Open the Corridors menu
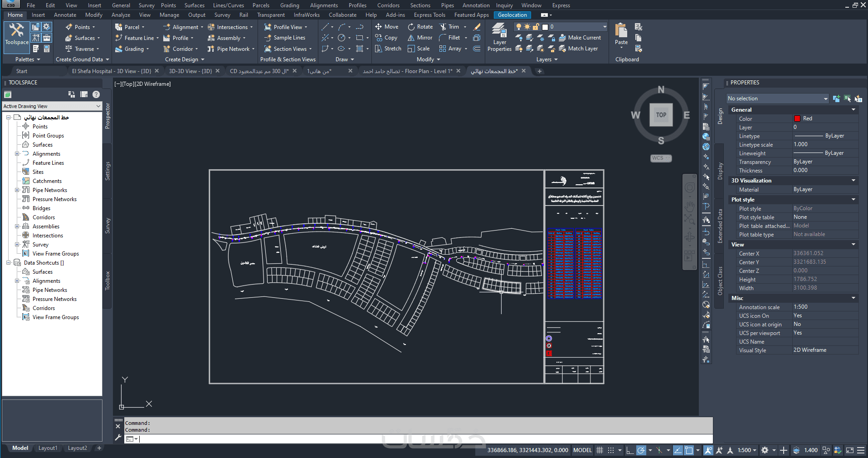 pos(388,5)
